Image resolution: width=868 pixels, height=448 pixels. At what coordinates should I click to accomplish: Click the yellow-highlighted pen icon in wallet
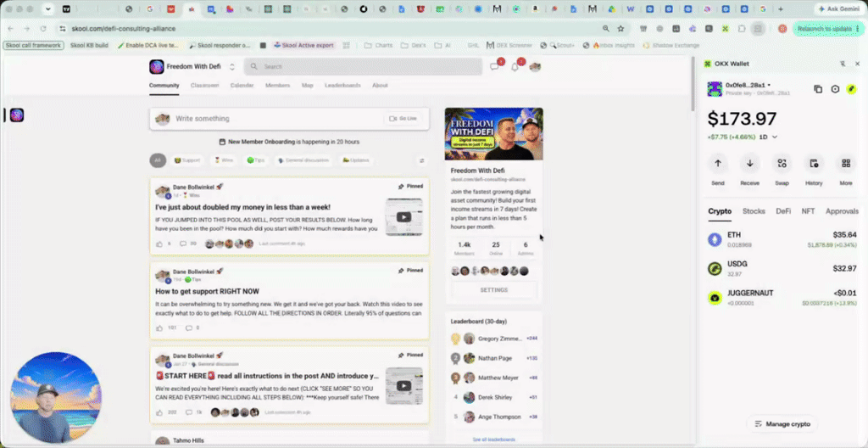(851, 89)
